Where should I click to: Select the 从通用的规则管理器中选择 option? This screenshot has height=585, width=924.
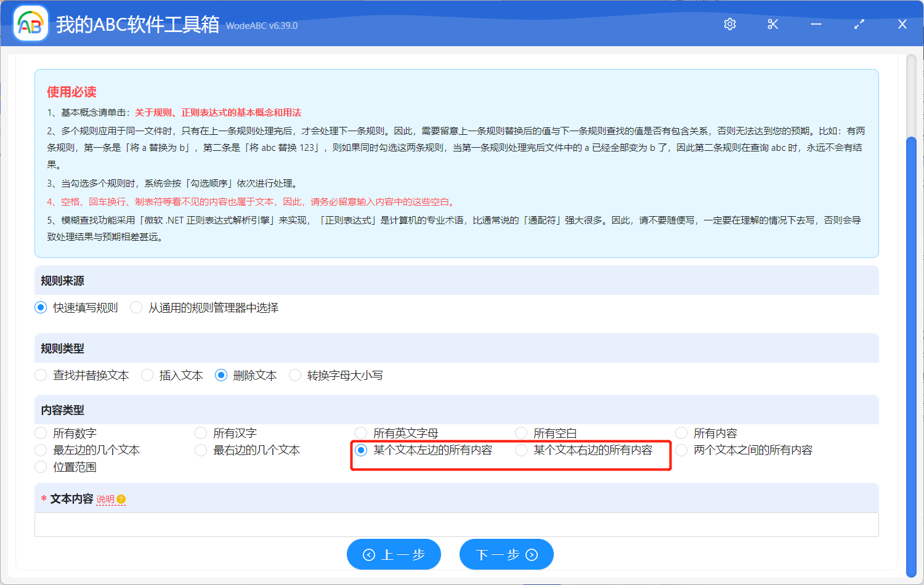[x=136, y=308]
